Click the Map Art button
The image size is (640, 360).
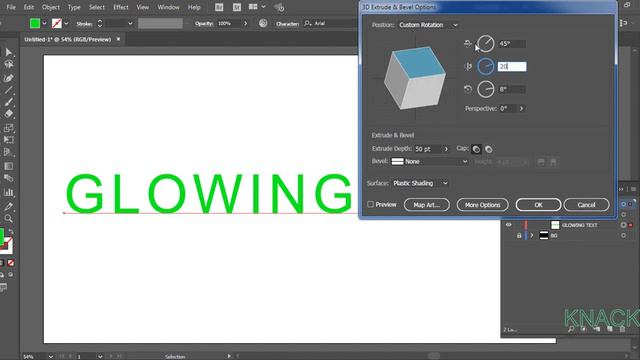coord(427,204)
